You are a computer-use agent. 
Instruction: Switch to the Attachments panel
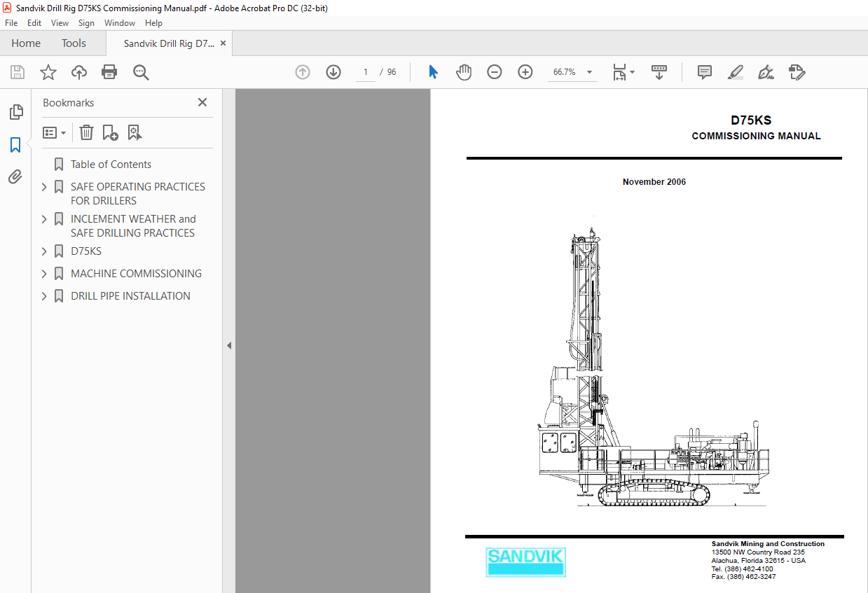pos(15,176)
